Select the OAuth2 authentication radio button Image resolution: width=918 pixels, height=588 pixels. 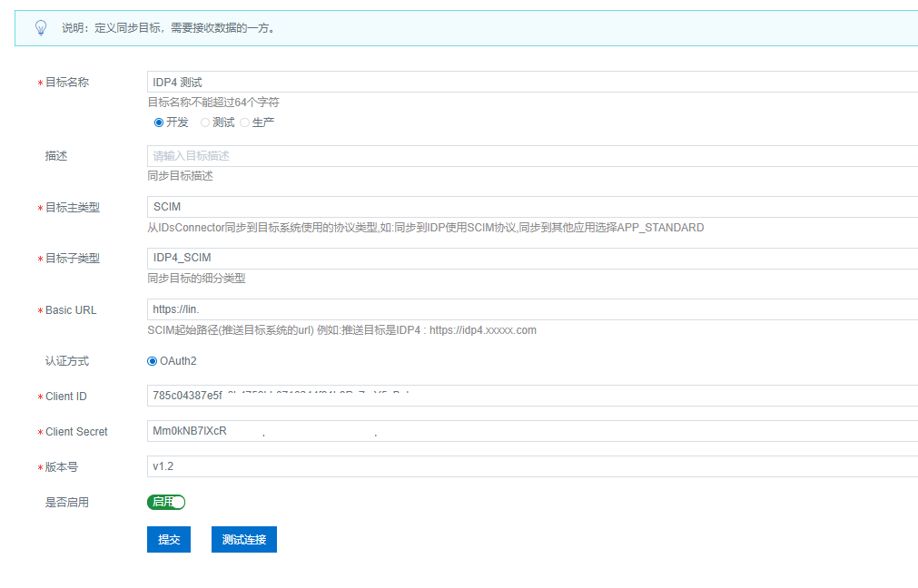(153, 361)
